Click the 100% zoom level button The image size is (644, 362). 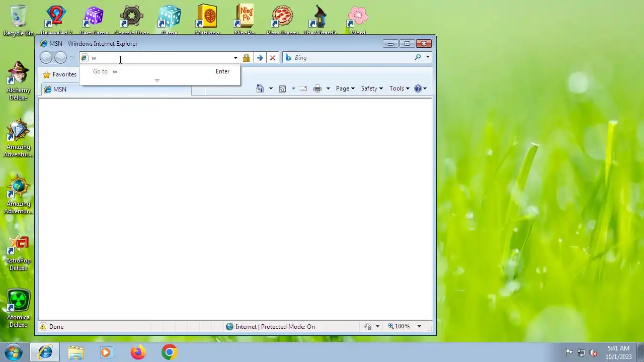398,326
